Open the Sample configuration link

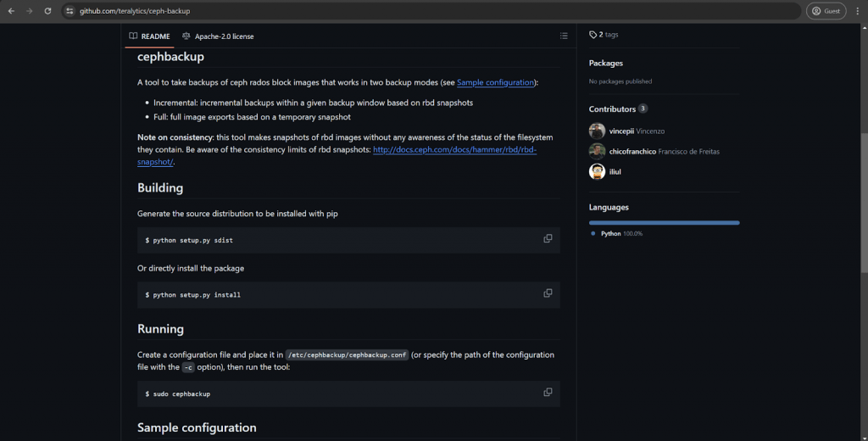pyautogui.click(x=496, y=82)
